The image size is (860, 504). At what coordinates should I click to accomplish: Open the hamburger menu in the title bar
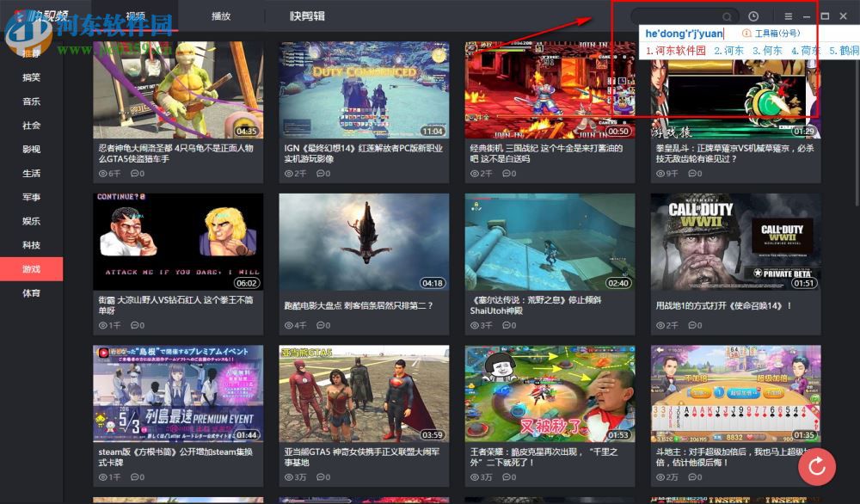(789, 15)
